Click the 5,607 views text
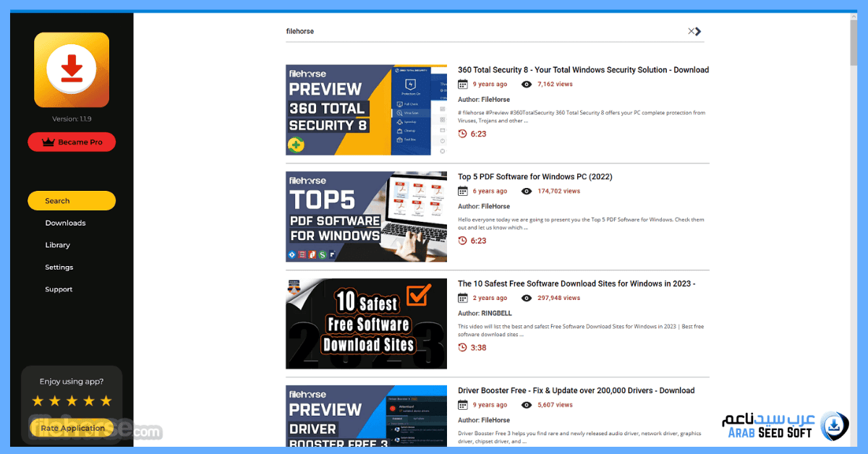 tap(555, 406)
